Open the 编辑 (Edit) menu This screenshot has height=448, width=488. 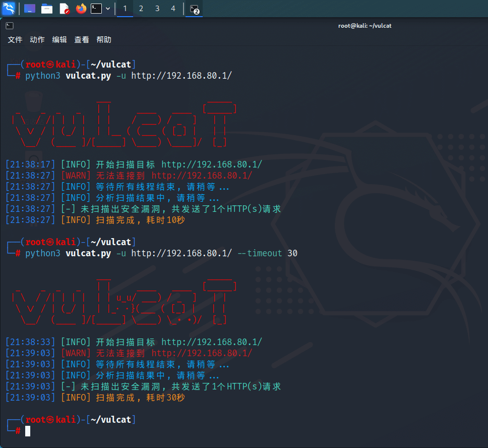pyautogui.click(x=59, y=40)
